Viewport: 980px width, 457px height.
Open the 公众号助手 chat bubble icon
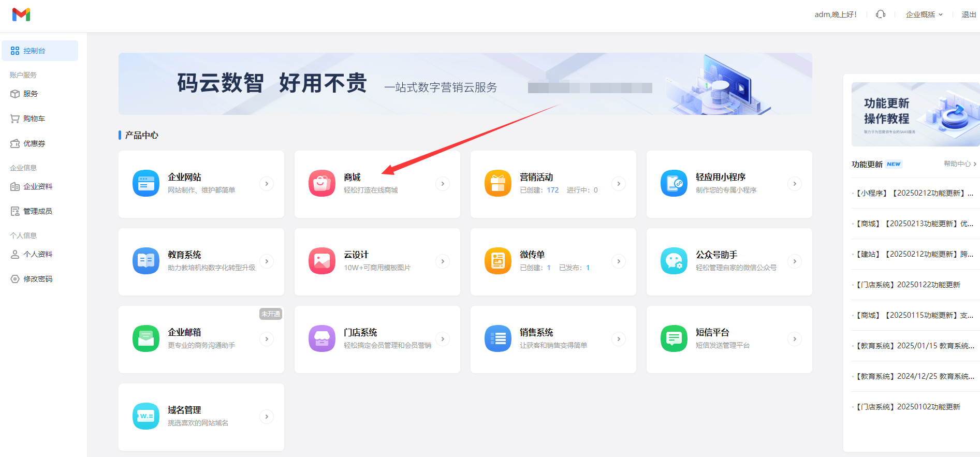pos(674,261)
